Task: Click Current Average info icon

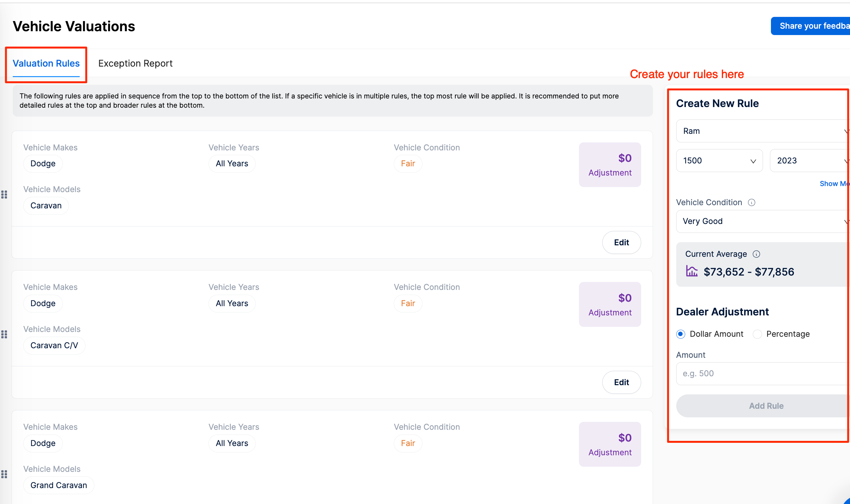Action: pos(756,254)
